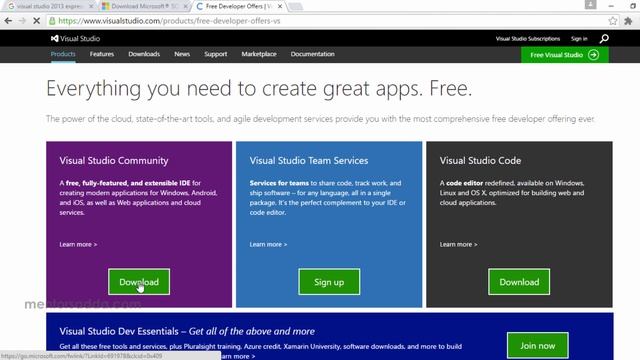This screenshot has width=640, height=360.
Task: Open the Features menu
Action: [x=102, y=54]
